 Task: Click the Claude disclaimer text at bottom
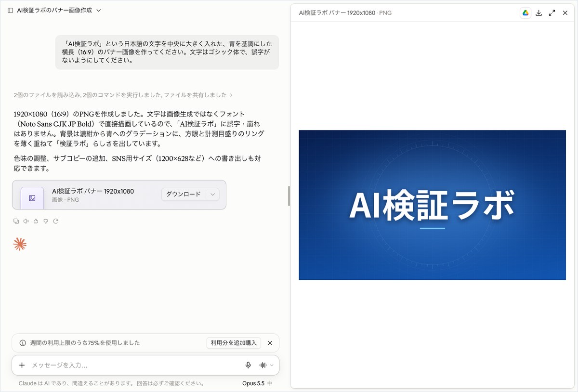click(111, 383)
